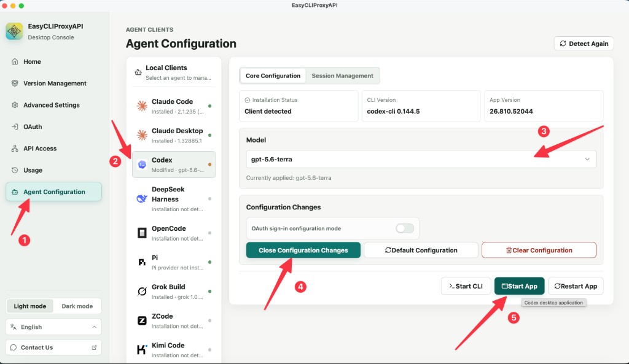Click the Contact Us chat bubble icon

(x=14, y=347)
